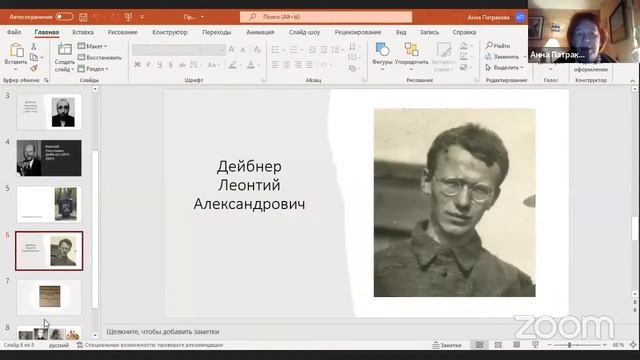Toggle the Автосохранение switch

(64, 17)
